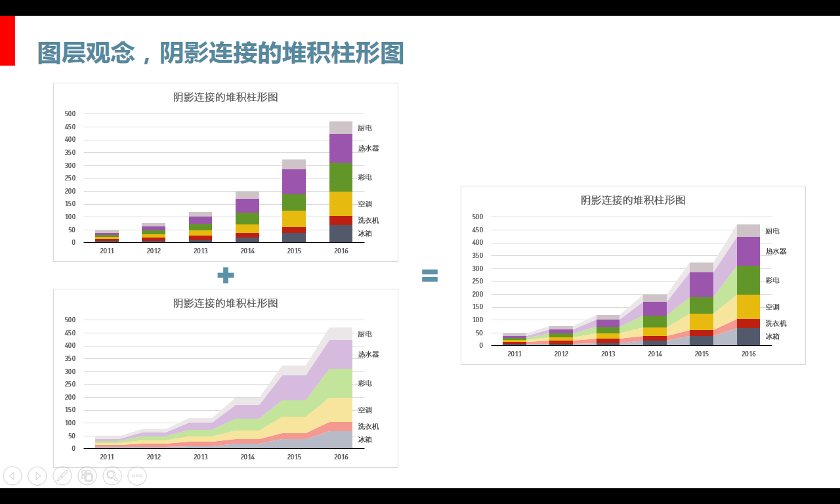Click the red rectangle beside the slide title
Viewport: 840px width, 504px height.
pyautogui.click(x=7, y=41)
